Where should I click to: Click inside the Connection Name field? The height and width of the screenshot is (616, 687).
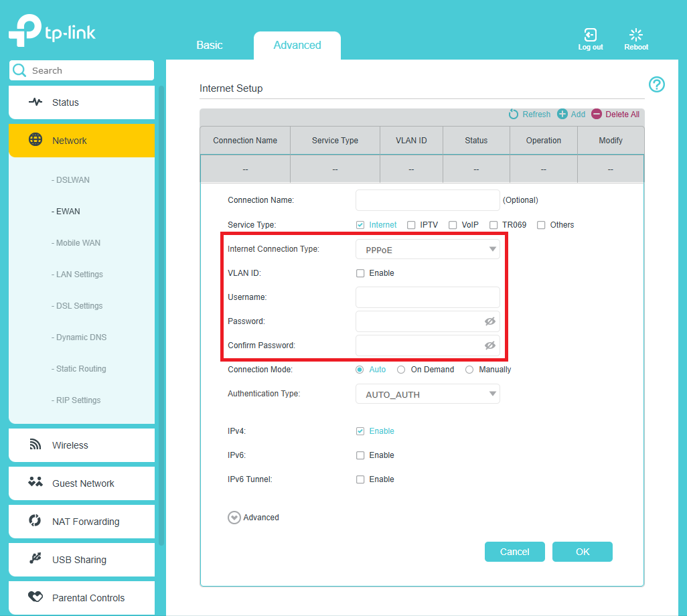[x=427, y=200]
